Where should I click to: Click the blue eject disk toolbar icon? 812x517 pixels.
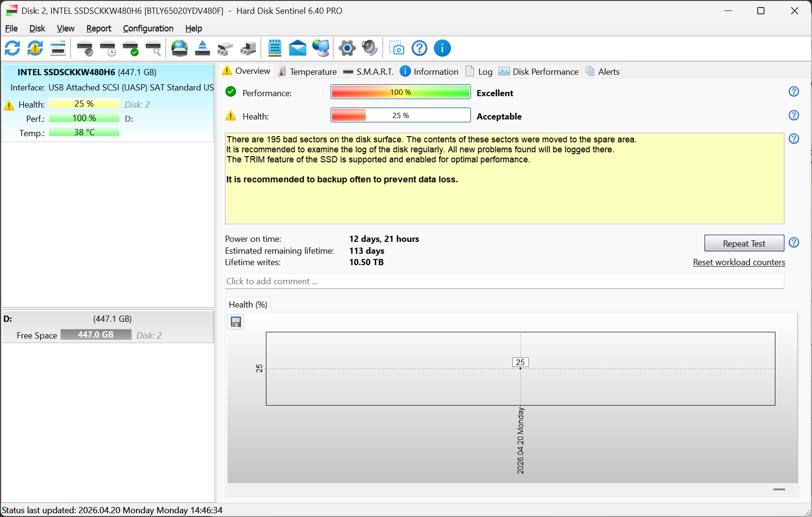point(203,48)
